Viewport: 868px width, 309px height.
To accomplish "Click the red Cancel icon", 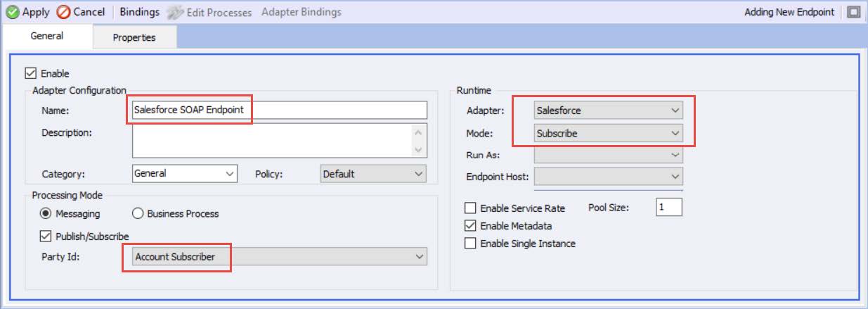I will pyautogui.click(x=64, y=12).
